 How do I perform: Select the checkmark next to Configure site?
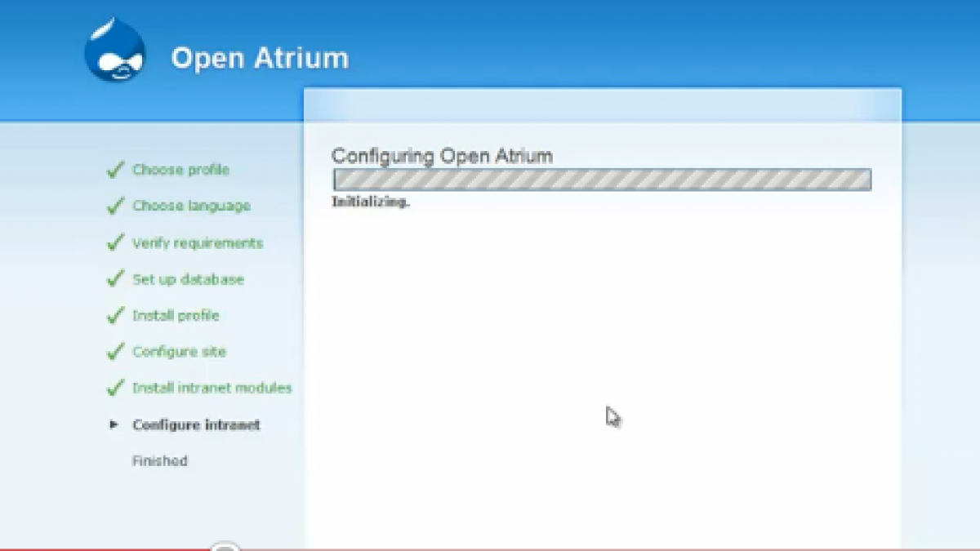pyautogui.click(x=115, y=352)
